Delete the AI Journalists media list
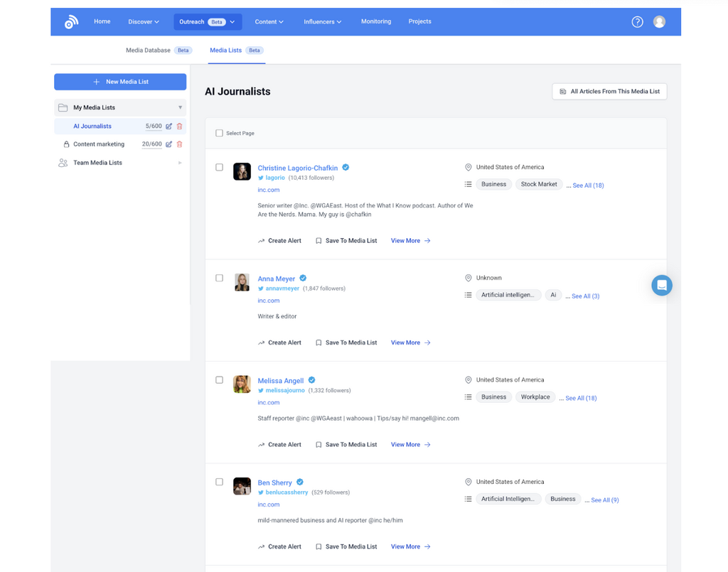Screen dimensions: 728x572 coord(179,126)
